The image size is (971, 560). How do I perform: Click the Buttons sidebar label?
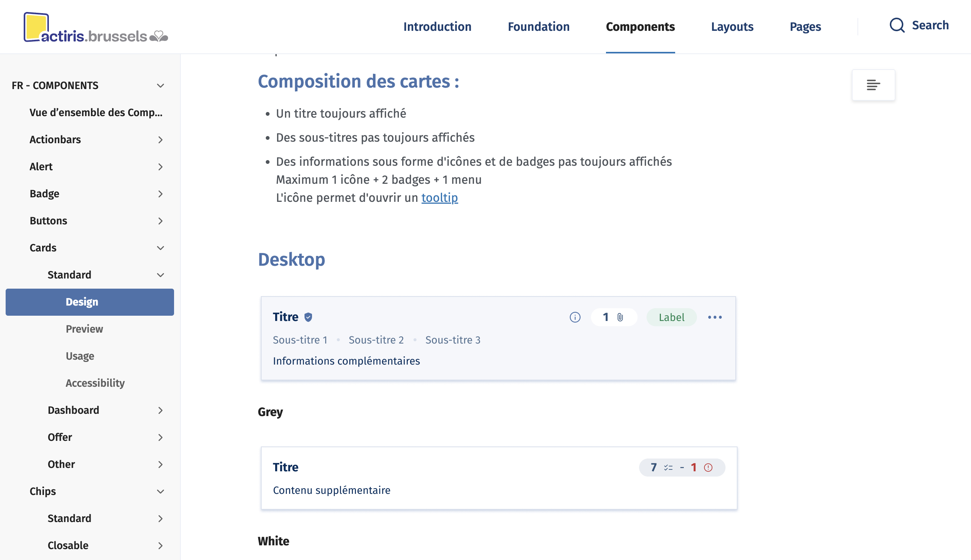coord(48,221)
